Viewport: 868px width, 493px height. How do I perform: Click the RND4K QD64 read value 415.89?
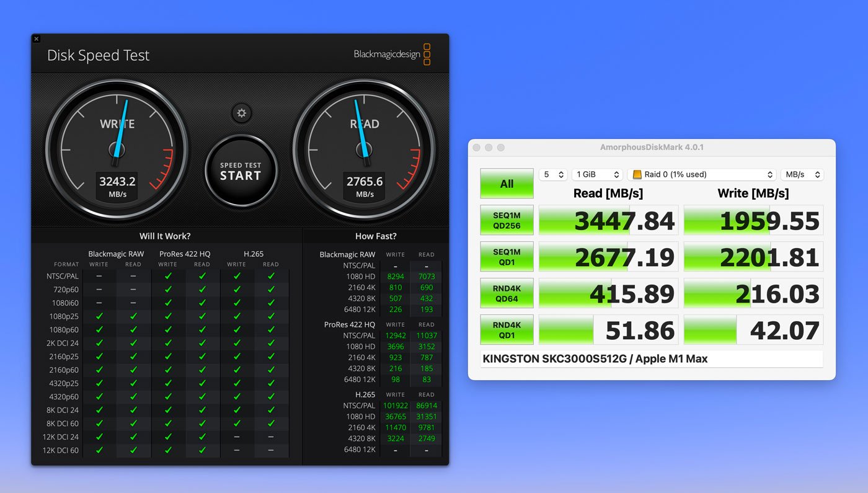click(x=608, y=293)
